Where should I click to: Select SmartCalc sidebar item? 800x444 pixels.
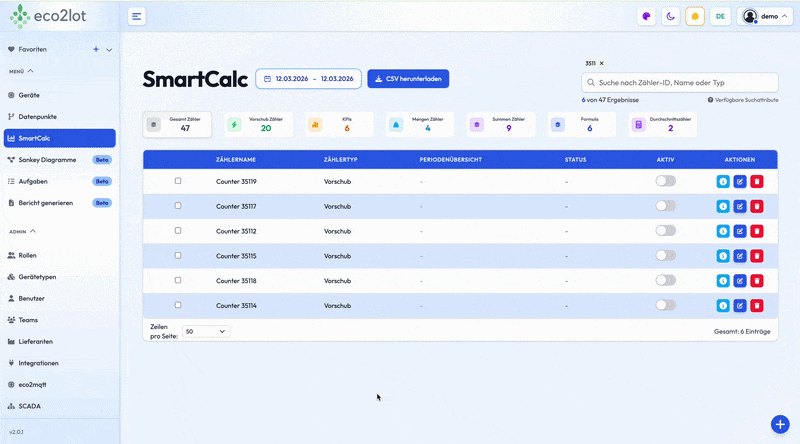[x=60, y=138]
